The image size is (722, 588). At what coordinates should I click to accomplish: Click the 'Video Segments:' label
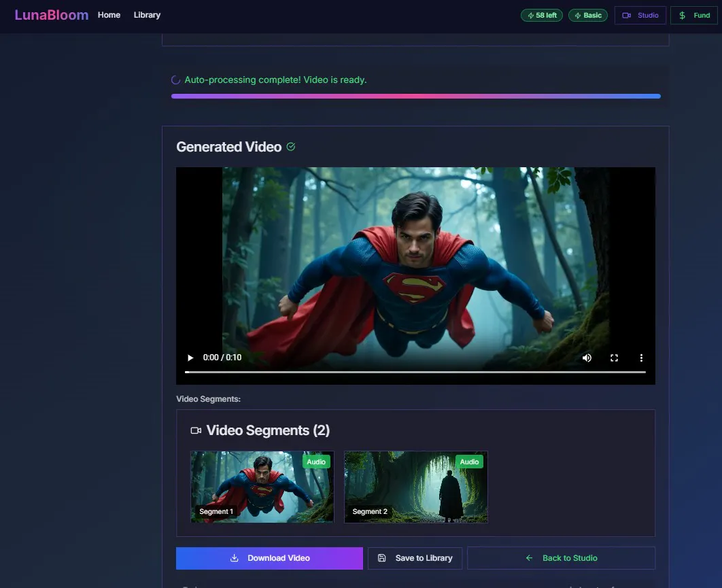point(208,399)
